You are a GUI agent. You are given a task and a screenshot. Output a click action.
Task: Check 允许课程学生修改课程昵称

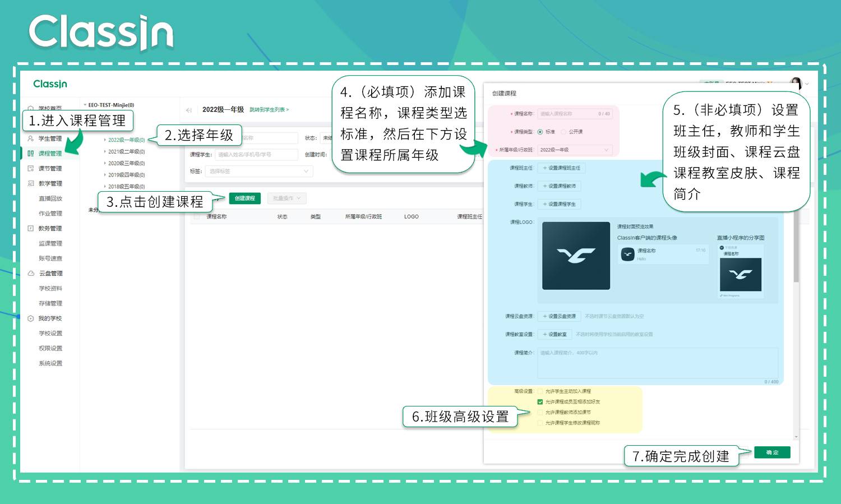(540, 423)
